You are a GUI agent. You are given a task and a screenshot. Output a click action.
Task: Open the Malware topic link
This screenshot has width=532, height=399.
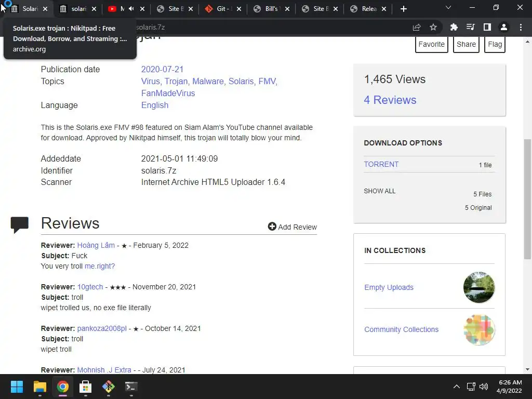208,82
